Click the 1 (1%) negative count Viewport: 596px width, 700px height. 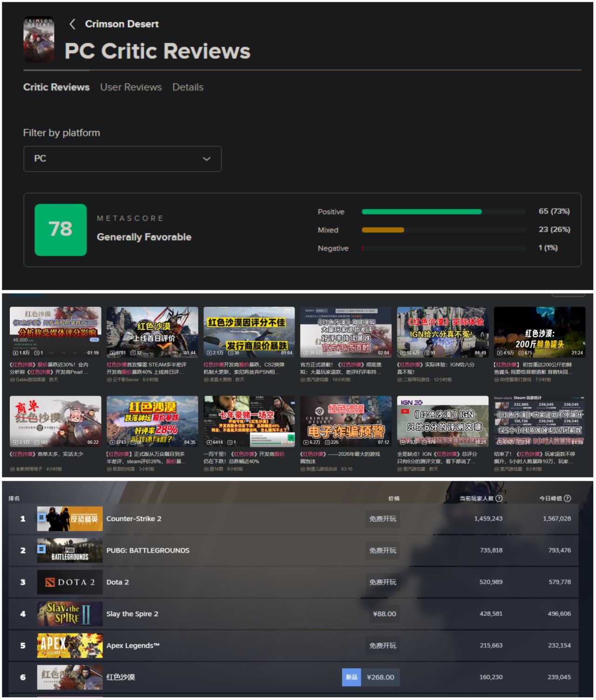click(548, 248)
